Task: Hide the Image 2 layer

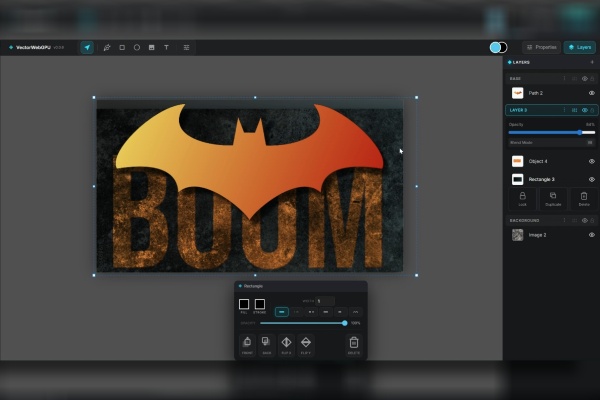Action: pyautogui.click(x=592, y=235)
